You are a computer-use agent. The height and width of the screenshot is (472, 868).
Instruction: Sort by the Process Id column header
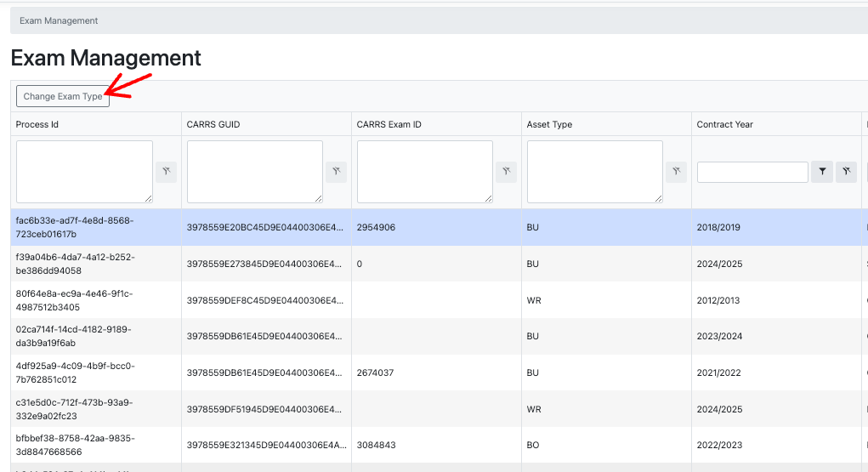[37, 124]
